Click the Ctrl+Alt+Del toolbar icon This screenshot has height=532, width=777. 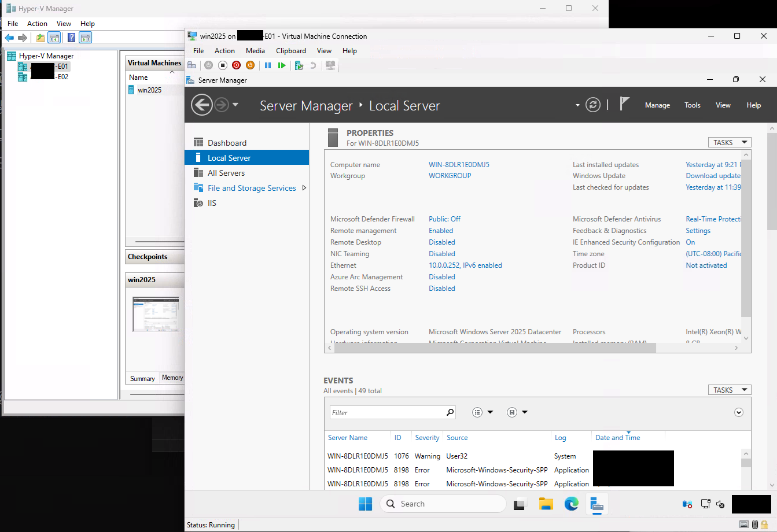tap(192, 65)
